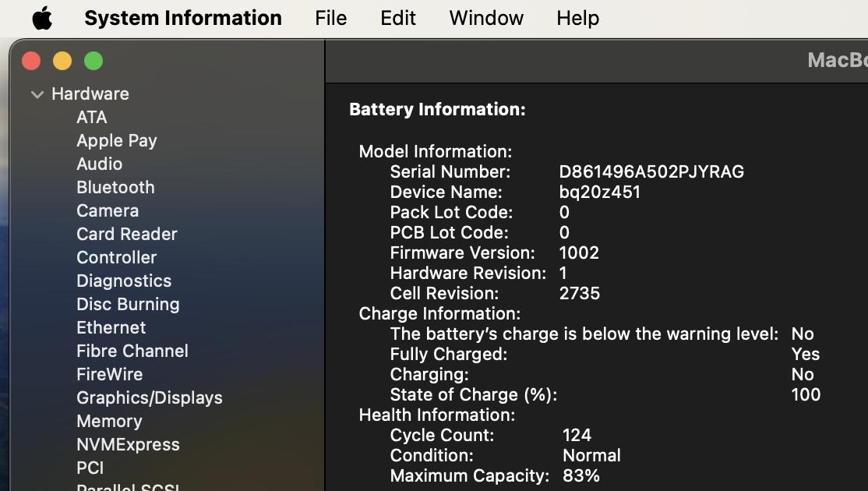Select Disc Burning in the sidebar
868x491 pixels.
[128, 304]
